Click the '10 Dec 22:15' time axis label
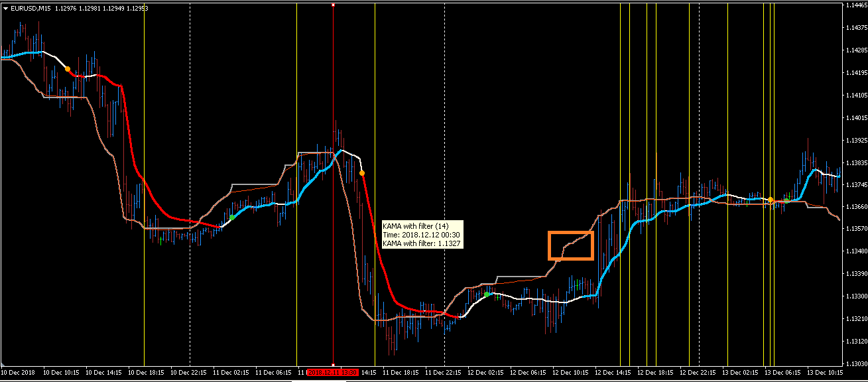This screenshot has width=868, height=382. coord(189,373)
